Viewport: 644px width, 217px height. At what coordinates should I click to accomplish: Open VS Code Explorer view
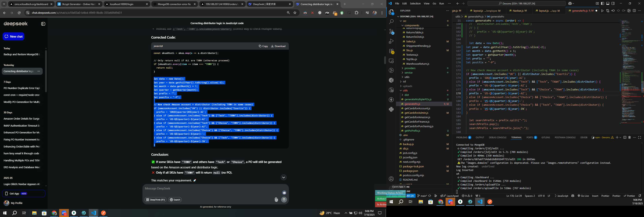tap(391, 12)
